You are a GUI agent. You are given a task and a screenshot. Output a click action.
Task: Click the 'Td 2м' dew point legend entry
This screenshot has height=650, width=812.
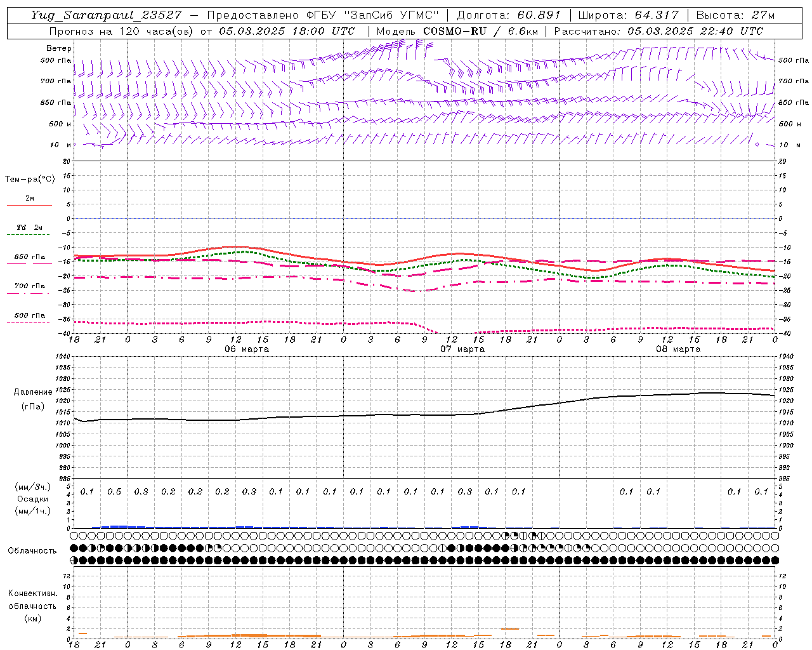click(30, 227)
